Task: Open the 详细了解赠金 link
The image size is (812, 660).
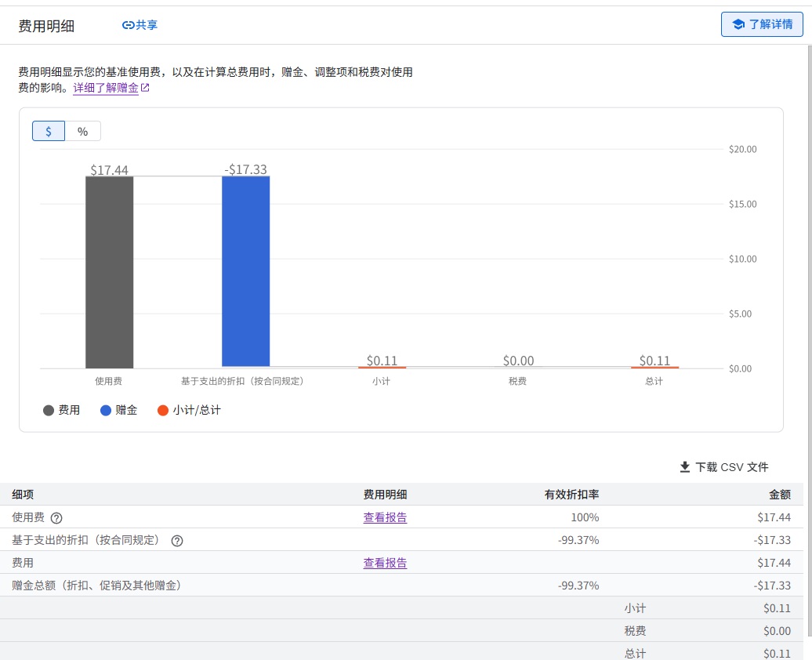Action: tap(106, 88)
